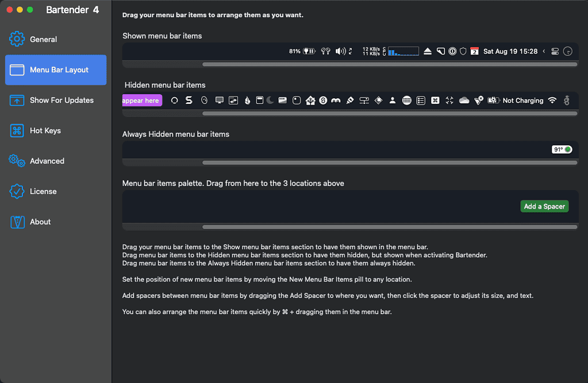Switch to Show For Updates tab
The width and height of the screenshot is (588, 383).
tap(56, 100)
